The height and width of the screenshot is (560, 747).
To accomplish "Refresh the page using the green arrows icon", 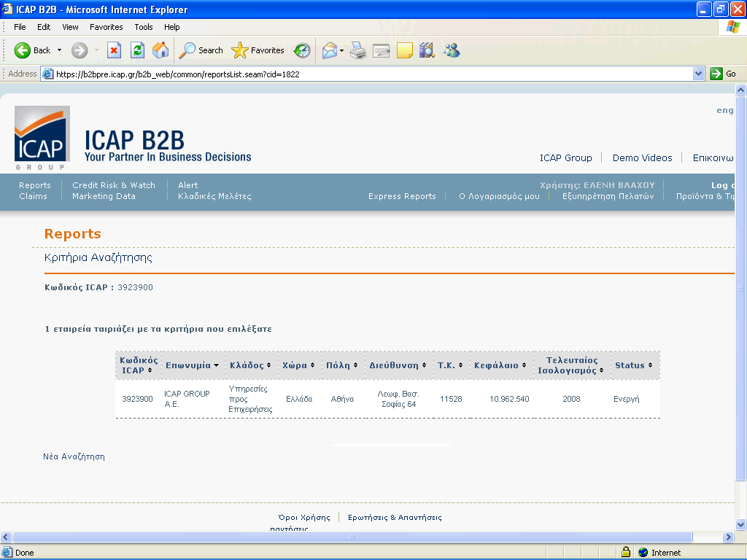I will point(138,50).
